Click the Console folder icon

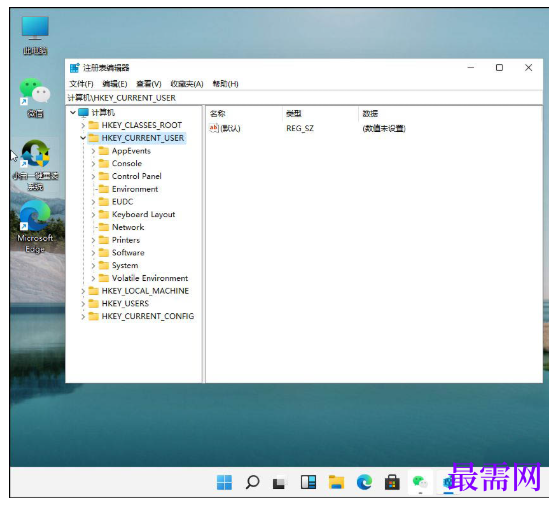(x=104, y=163)
